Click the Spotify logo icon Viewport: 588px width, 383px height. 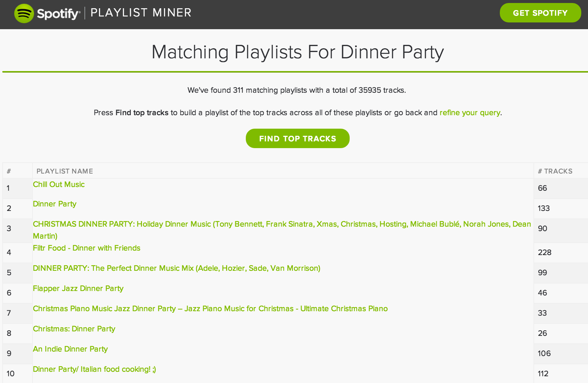(x=24, y=13)
